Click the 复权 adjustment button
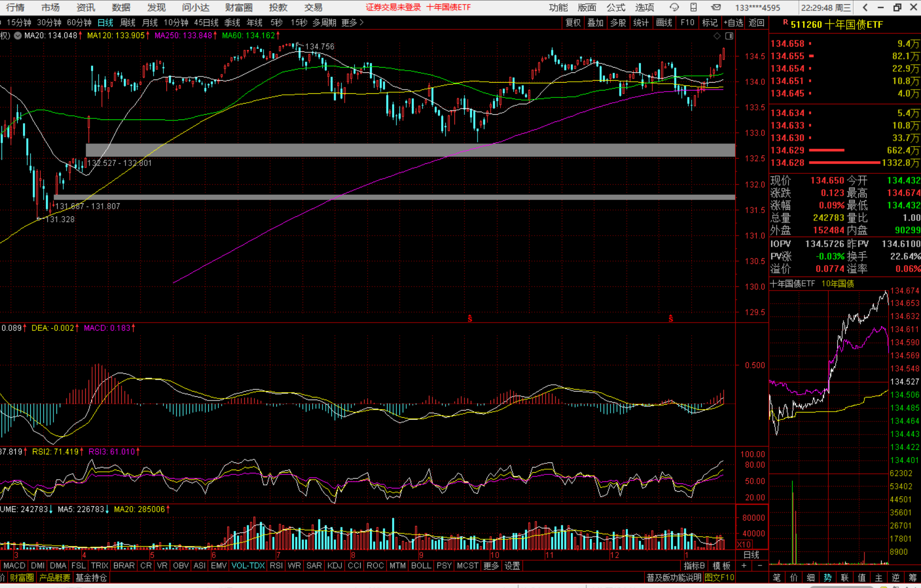The width and height of the screenshot is (921, 588). pos(573,23)
